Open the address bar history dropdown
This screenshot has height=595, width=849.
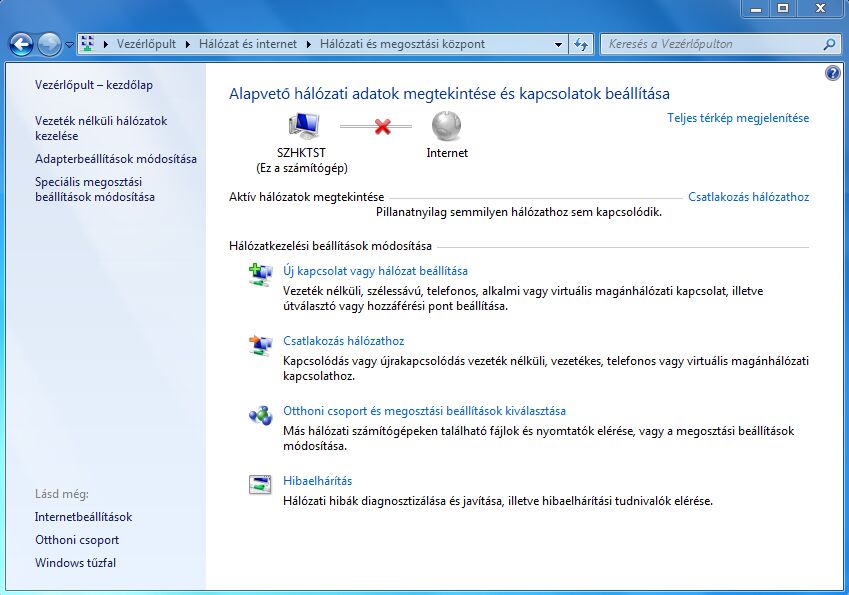click(558, 44)
